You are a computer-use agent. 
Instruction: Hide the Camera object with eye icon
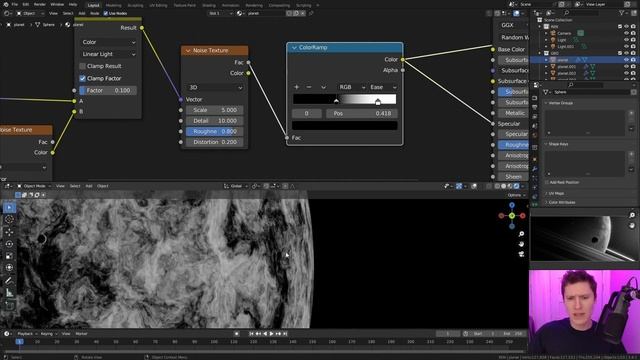(x=627, y=33)
